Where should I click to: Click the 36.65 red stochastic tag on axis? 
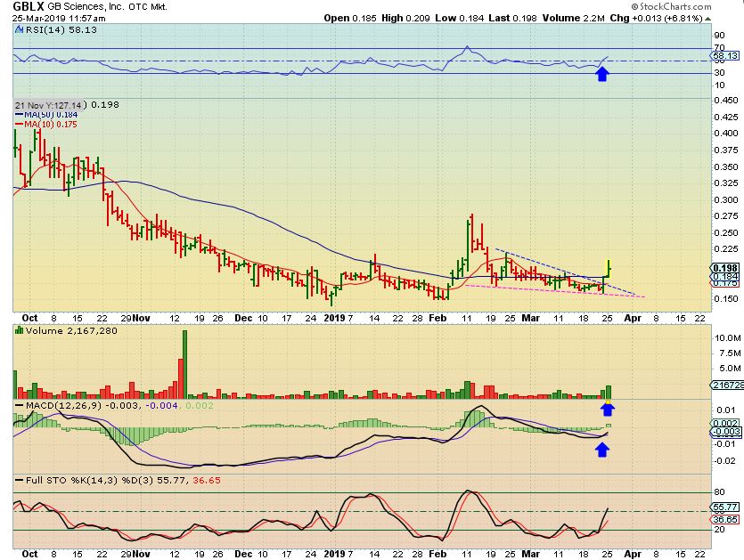pos(725,520)
